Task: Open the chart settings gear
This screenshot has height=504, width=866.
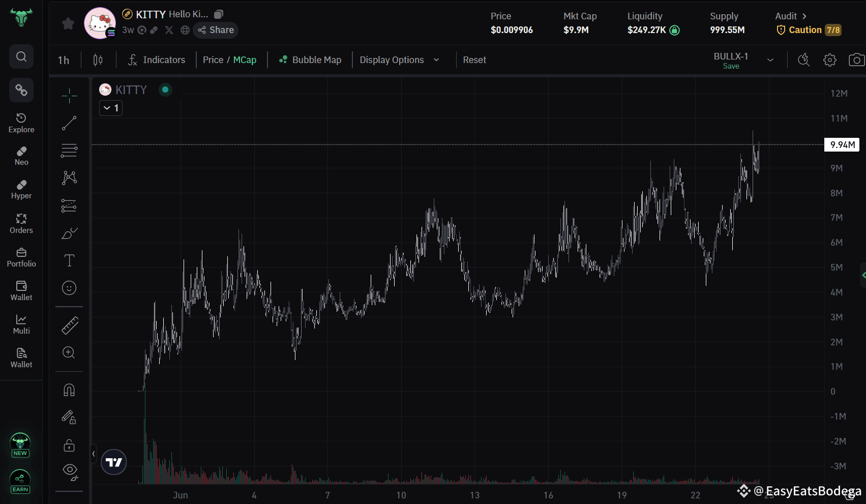Action: pyautogui.click(x=830, y=60)
